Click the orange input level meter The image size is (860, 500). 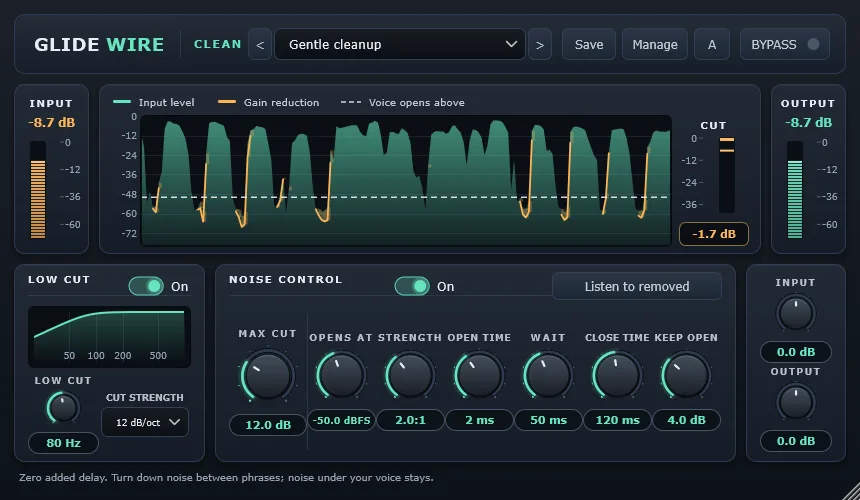coord(38,190)
